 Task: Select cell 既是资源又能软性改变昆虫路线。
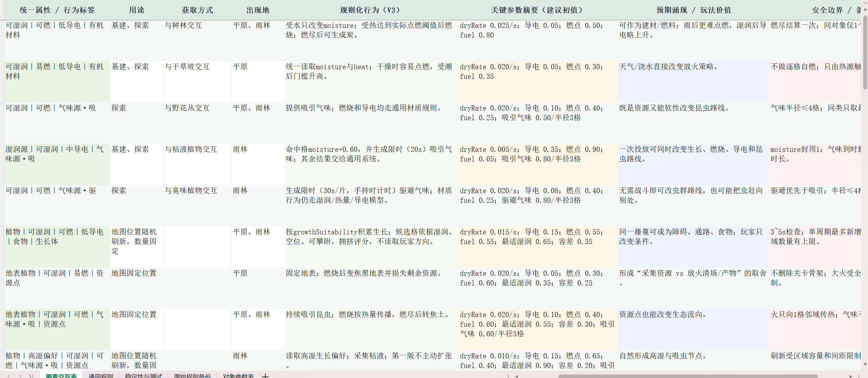point(693,123)
